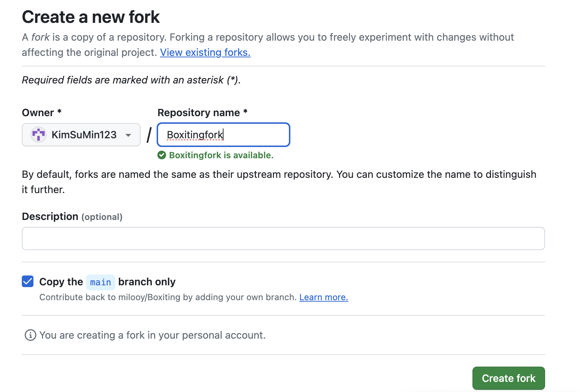Click 'You are creating a fork' notice text
This screenshot has width=580, height=392.
coord(152,335)
